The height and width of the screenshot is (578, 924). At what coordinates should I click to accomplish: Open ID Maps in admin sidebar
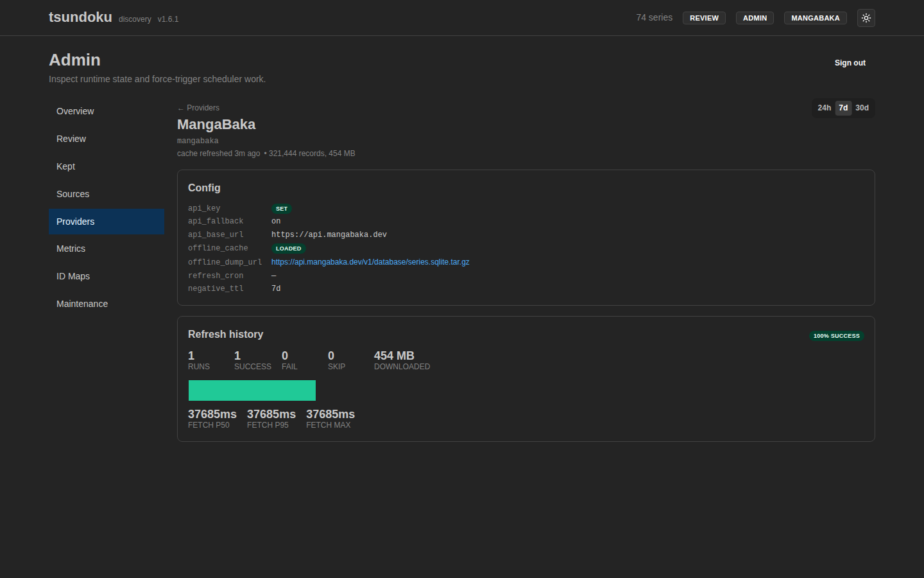(107, 276)
